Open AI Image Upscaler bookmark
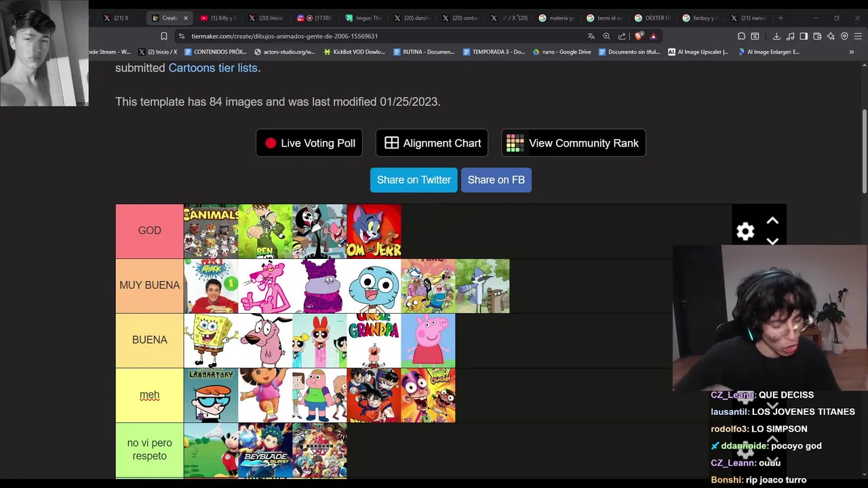868x488 pixels. point(698,52)
